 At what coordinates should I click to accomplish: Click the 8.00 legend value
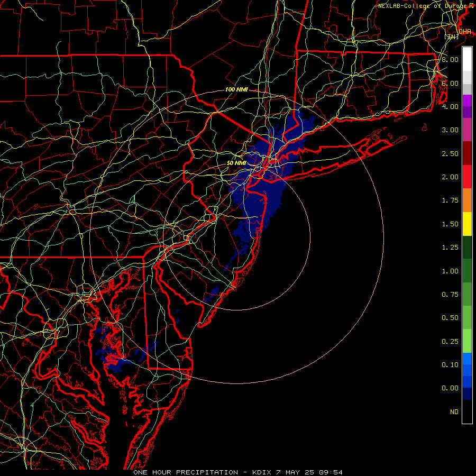pyautogui.click(x=450, y=59)
